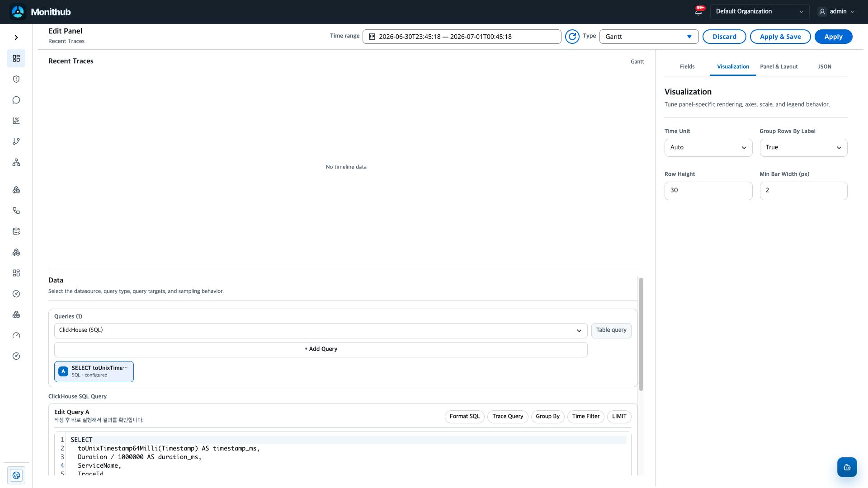Click the user avatar icon next to admin
The width and height of the screenshot is (868, 488).
click(822, 12)
